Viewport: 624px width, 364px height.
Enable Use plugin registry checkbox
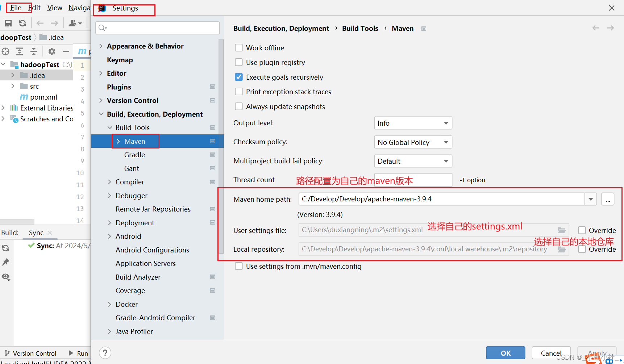click(x=239, y=62)
